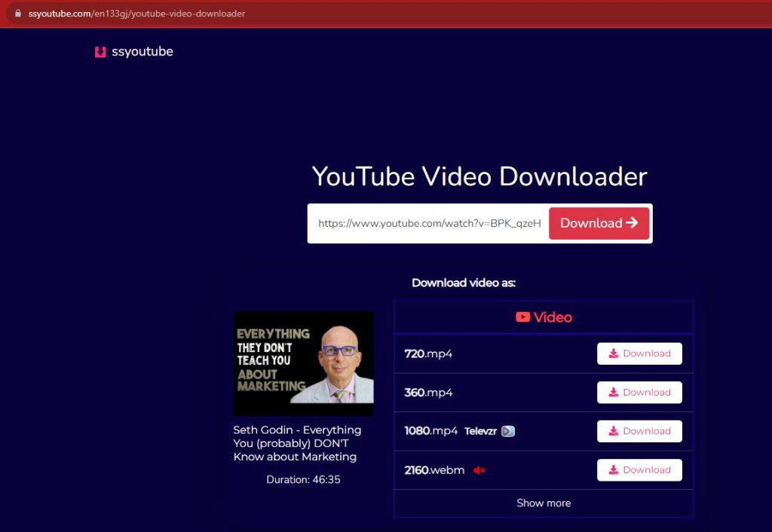Download the 2160.webm version

[x=639, y=470]
